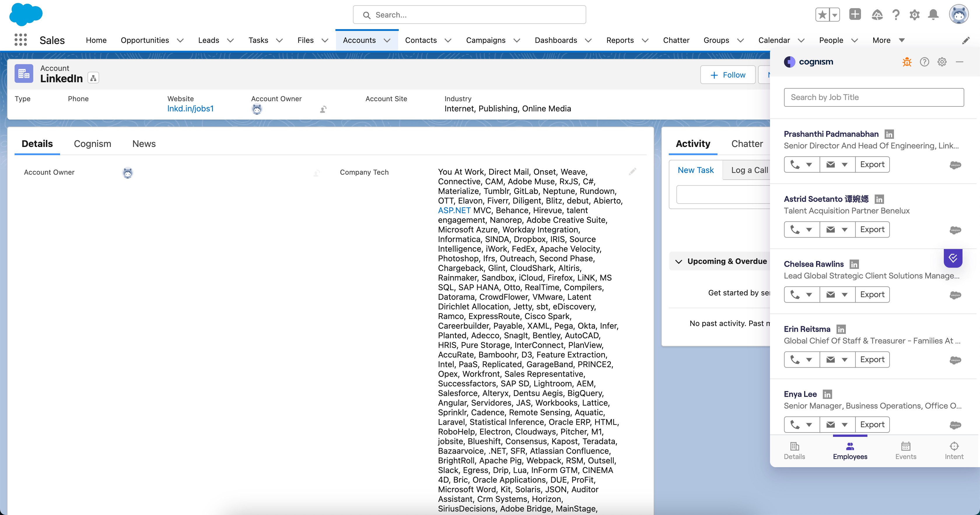
Task: Open the More navigation dropdown
Action: [888, 40]
